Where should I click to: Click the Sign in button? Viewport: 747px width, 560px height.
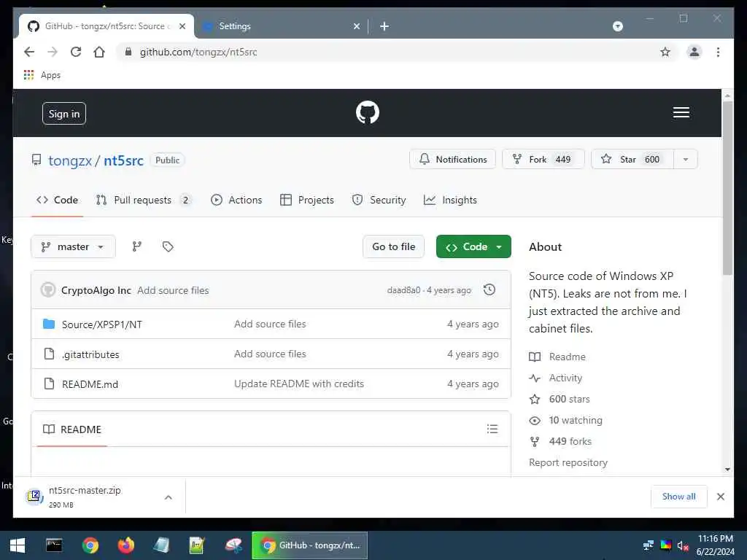click(x=64, y=114)
